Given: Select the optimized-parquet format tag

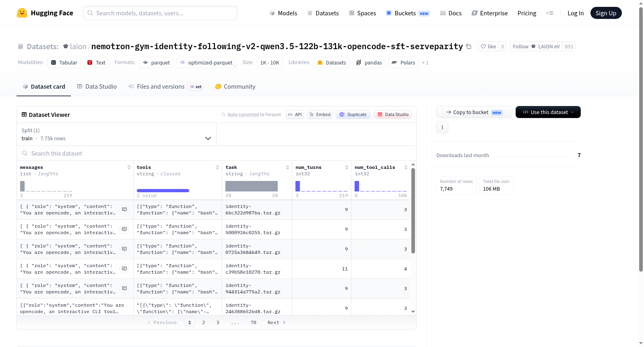Looking at the screenshot, I should tap(206, 62).
